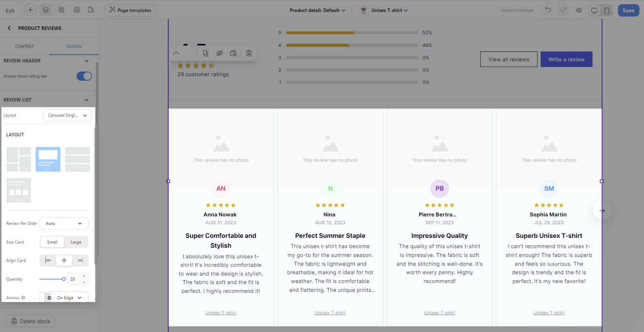Click the Write a review button
Screen dimensions: 644x332
(x=566, y=59)
